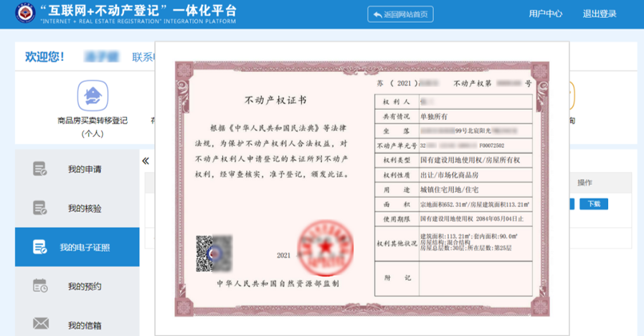Viewport: 644px width, 336px height.
Task: Click the 使用期限 2084年05月04日止 cell
Action: tap(475, 219)
